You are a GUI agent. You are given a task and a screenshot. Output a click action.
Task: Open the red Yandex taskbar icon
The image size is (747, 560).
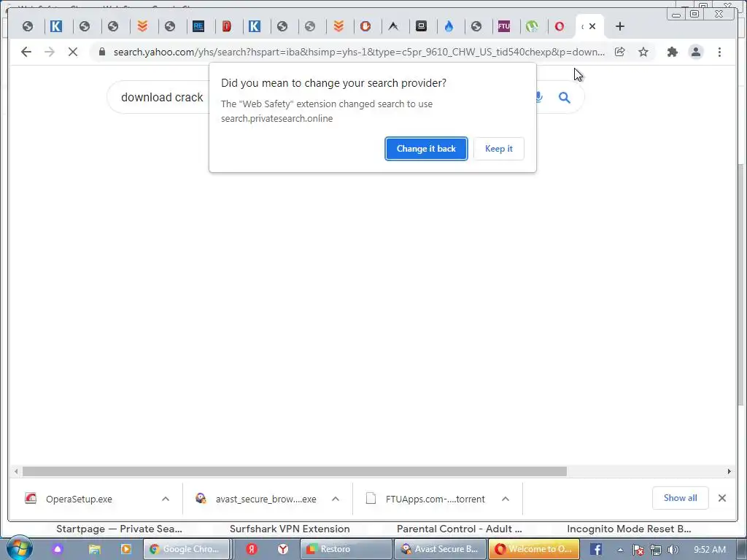[x=252, y=549]
